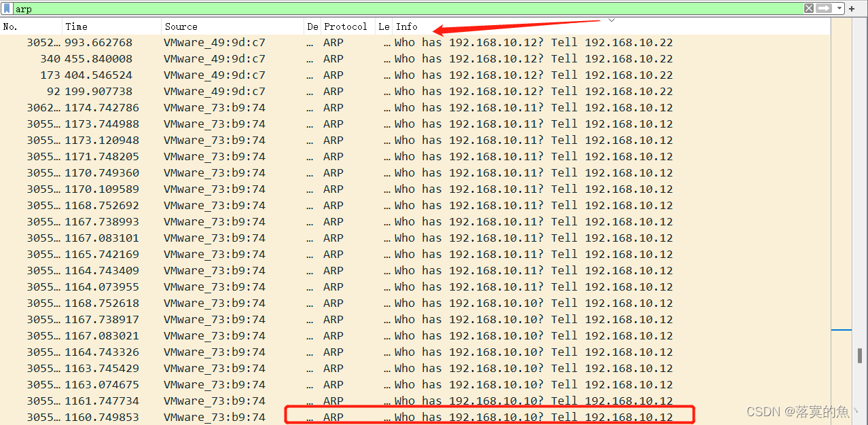
Task: Select the packet at time 1164.073955
Action: [x=415, y=287]
